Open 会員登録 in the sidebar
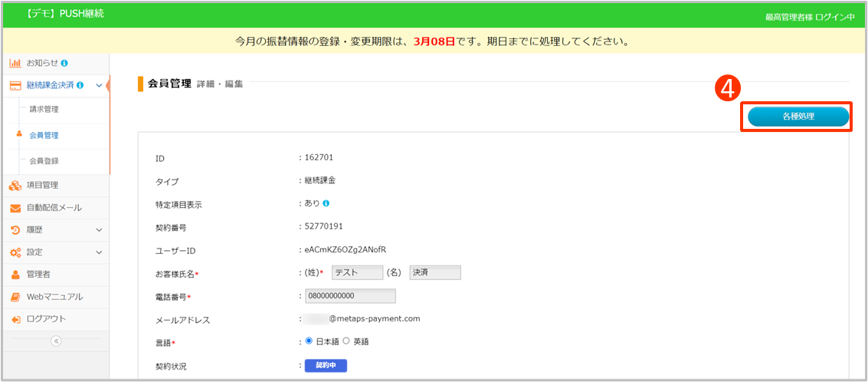 (44, 161)
